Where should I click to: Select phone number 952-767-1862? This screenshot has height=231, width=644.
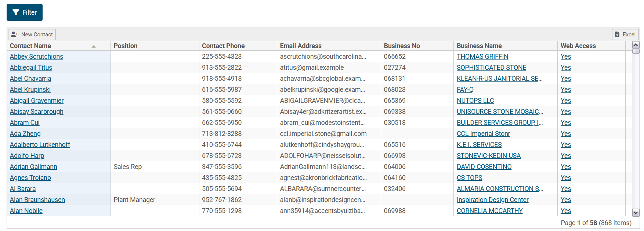coord(222,200)
